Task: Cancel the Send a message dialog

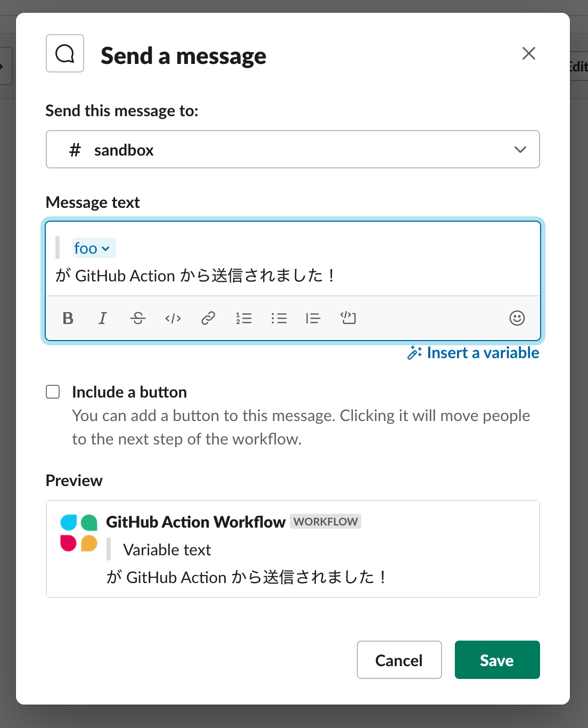Action: (399, 660)
